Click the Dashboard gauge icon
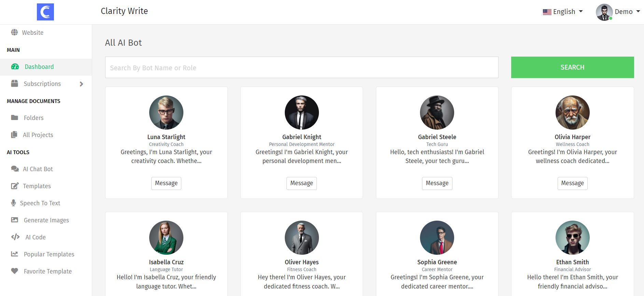644x296 pixels. [15, 66]
